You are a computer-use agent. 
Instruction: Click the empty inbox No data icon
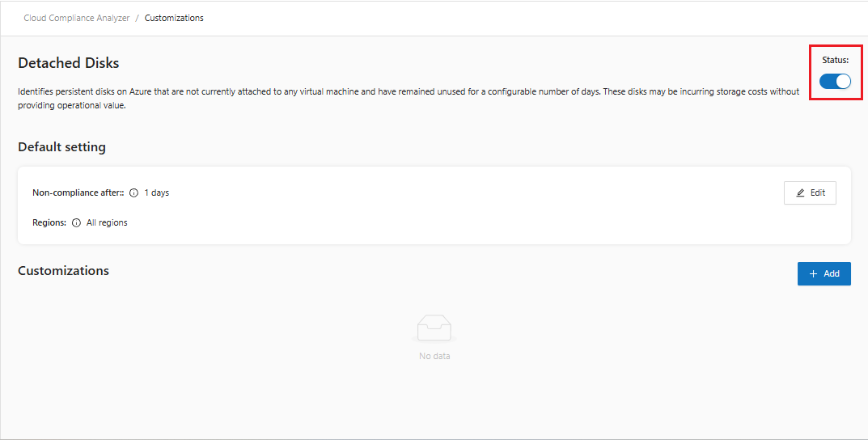click(434, 328)
